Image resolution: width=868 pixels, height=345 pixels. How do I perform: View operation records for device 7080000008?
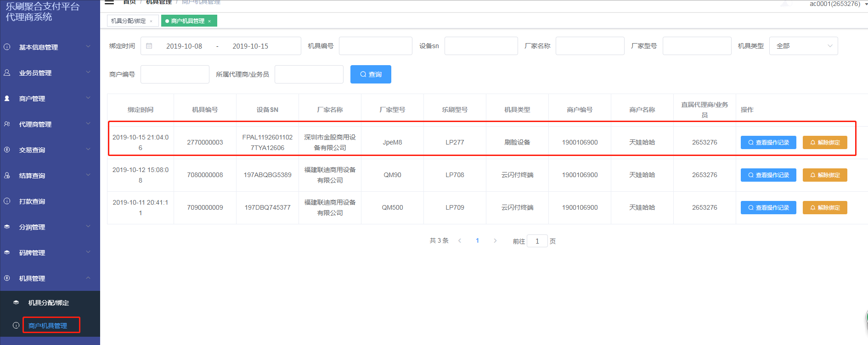[768, 175]
